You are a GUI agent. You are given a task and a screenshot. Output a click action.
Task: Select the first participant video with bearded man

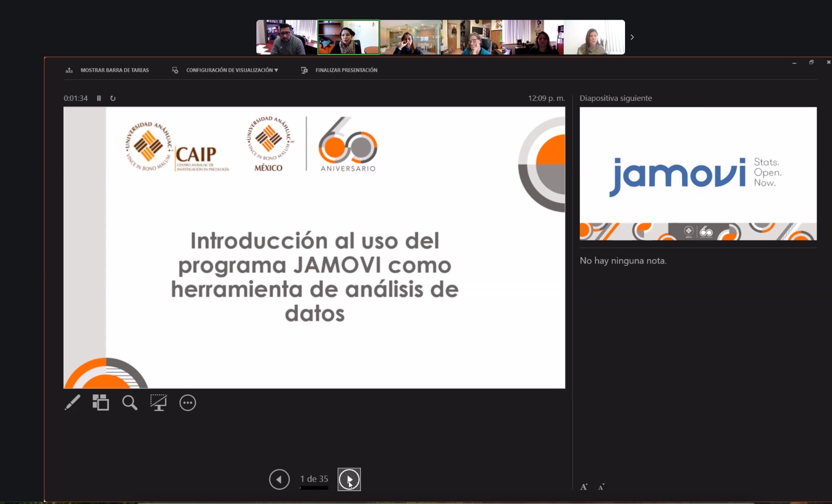coord(287,37)
